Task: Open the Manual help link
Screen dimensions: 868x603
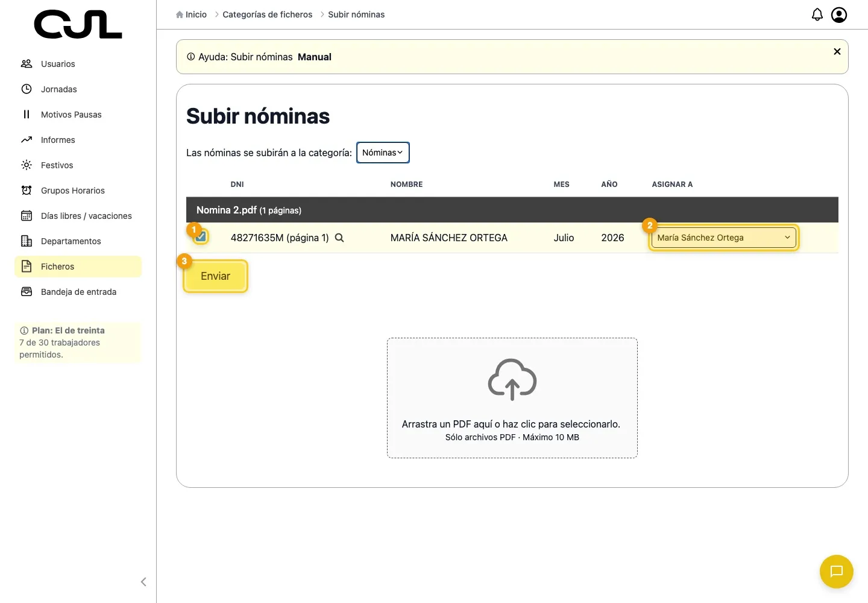Action: point(315,57)
